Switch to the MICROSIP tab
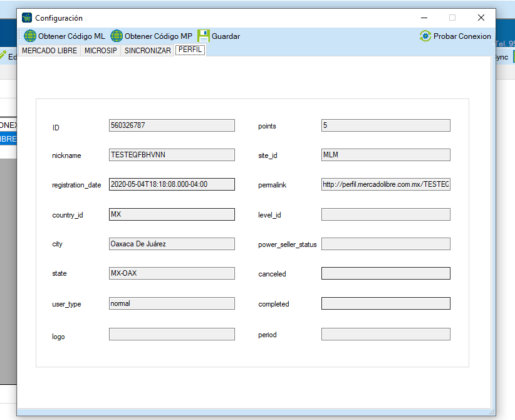This screenshot has height=420, width=515. pos(100,51)
